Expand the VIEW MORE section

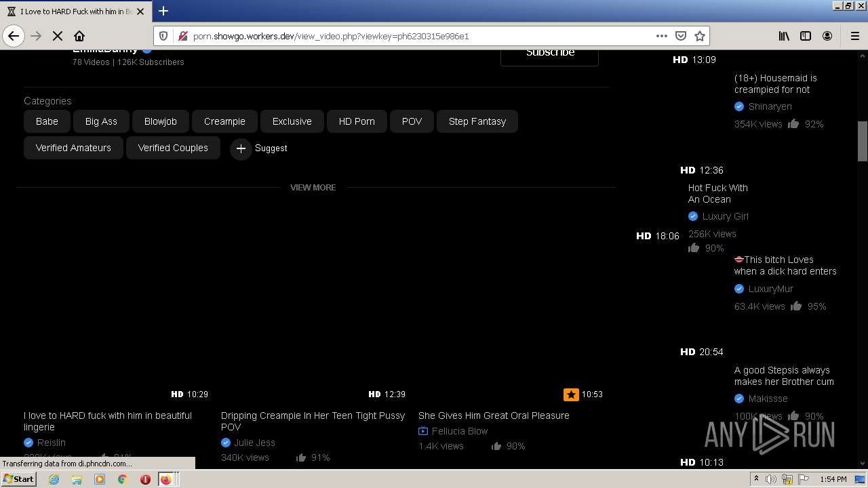coord(313,188)
